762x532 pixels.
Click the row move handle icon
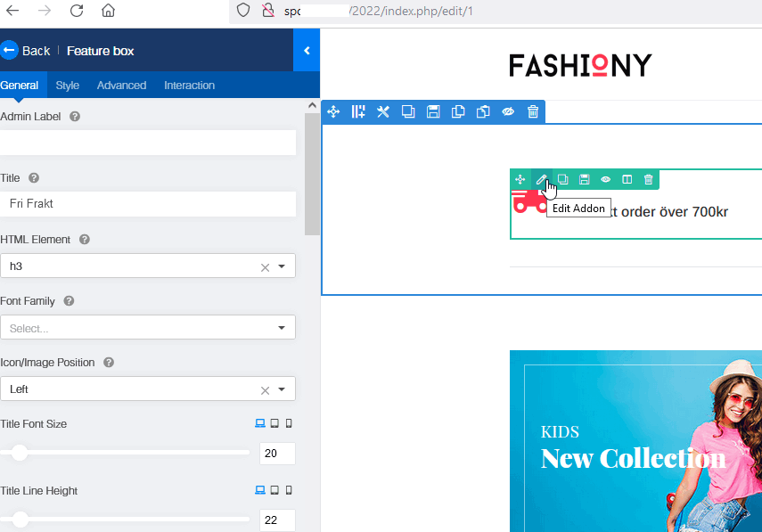333,111
